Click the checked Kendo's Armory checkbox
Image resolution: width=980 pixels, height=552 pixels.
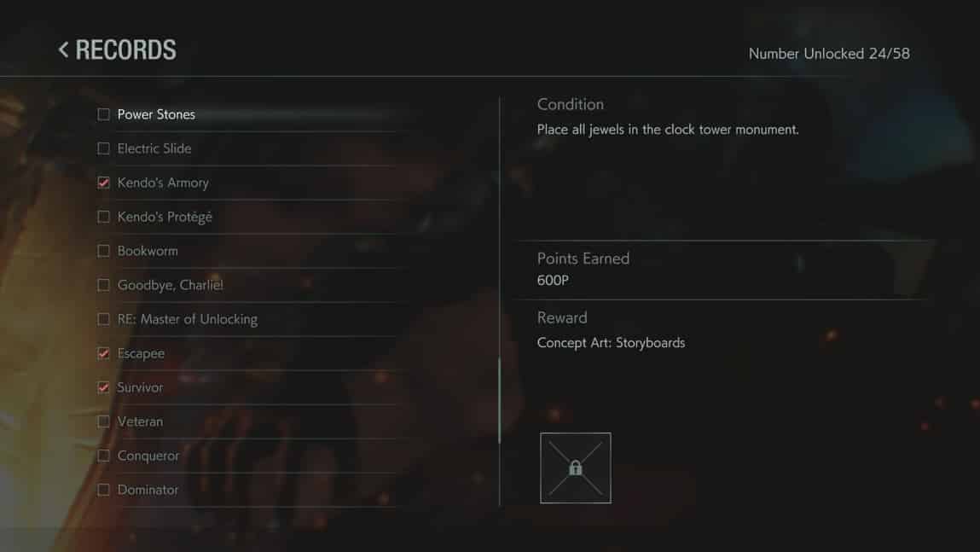pos(104,183)
